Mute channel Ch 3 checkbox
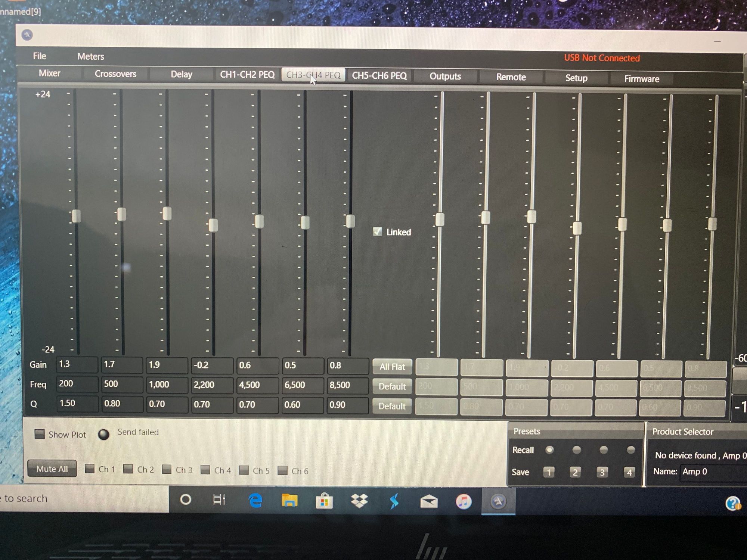The height and width of the screenshot is (560, 747). coord(167,469)
